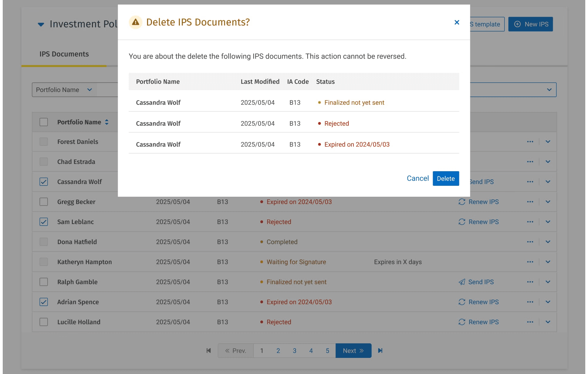Click the Next page button
588x374 pixels.
(x=353, y=351)
